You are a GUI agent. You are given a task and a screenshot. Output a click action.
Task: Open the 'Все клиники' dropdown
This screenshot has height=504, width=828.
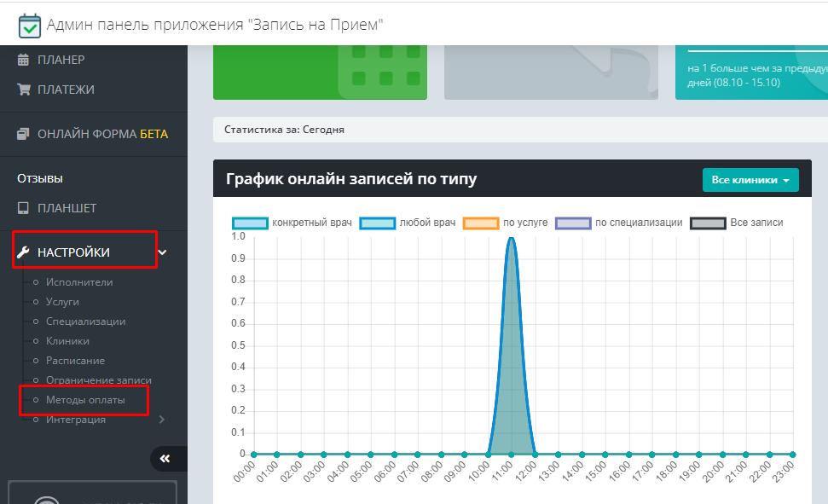(x=750, y=180)
